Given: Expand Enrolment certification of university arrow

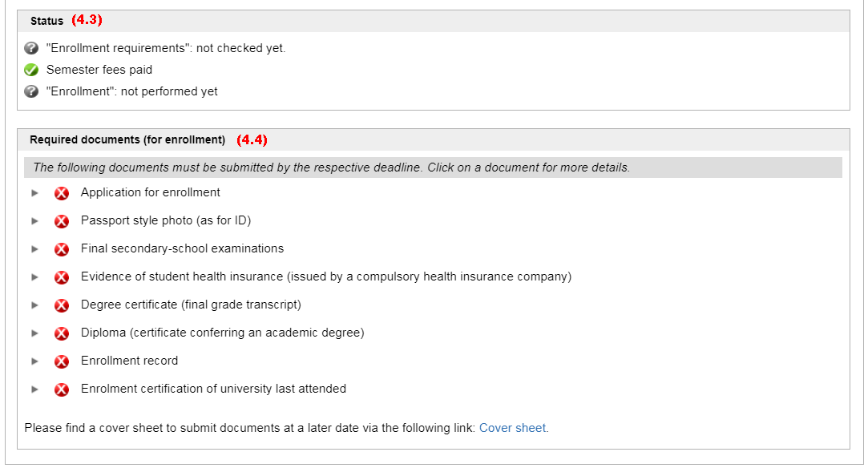Looking at the screenshot, I should coord(34,389).
